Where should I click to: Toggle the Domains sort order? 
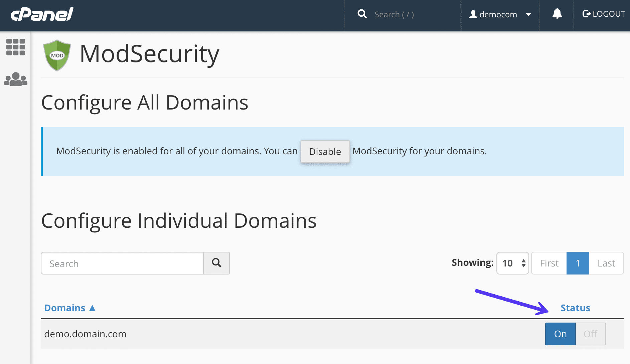pyautogui.click(x=69, y=308)
